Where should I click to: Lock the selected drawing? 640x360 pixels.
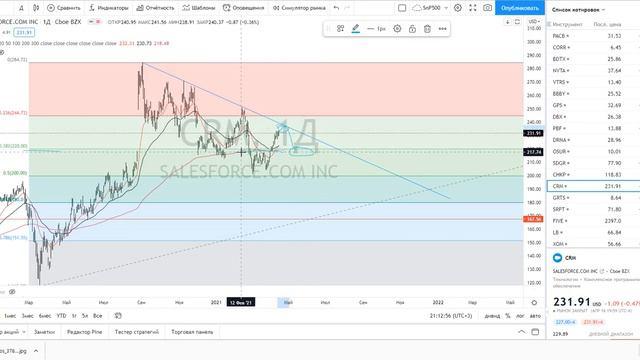(412, 29)
